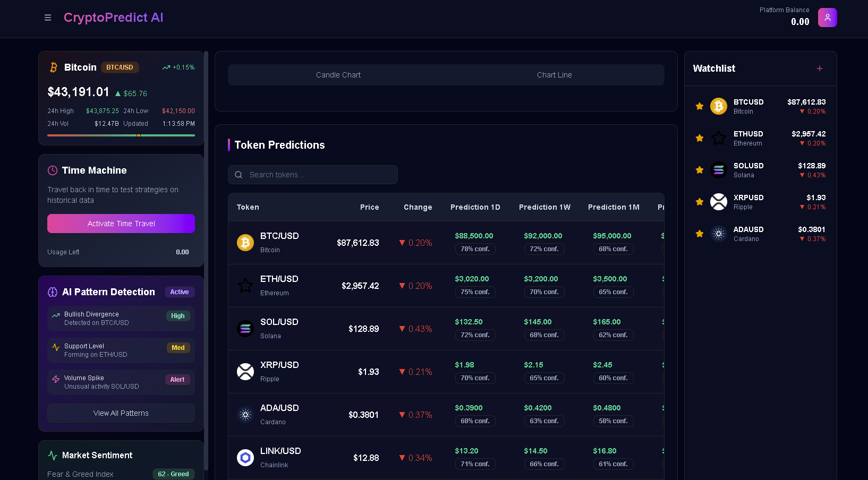Click the Bitcoin logo in price card
This screenshot has width=868, height=480.
(53, 67)
